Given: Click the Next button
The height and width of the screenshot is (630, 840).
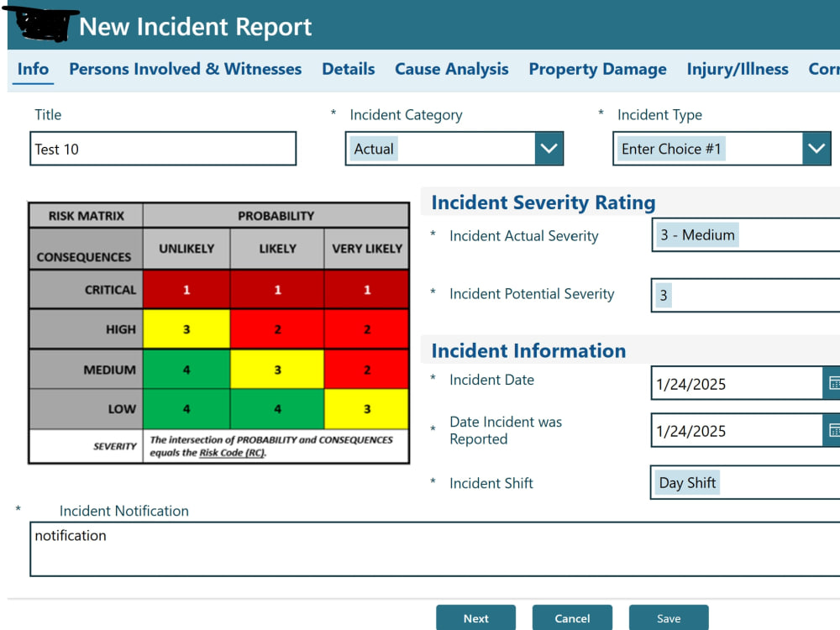Looking at the screenshot, I should tap(475, 618).
